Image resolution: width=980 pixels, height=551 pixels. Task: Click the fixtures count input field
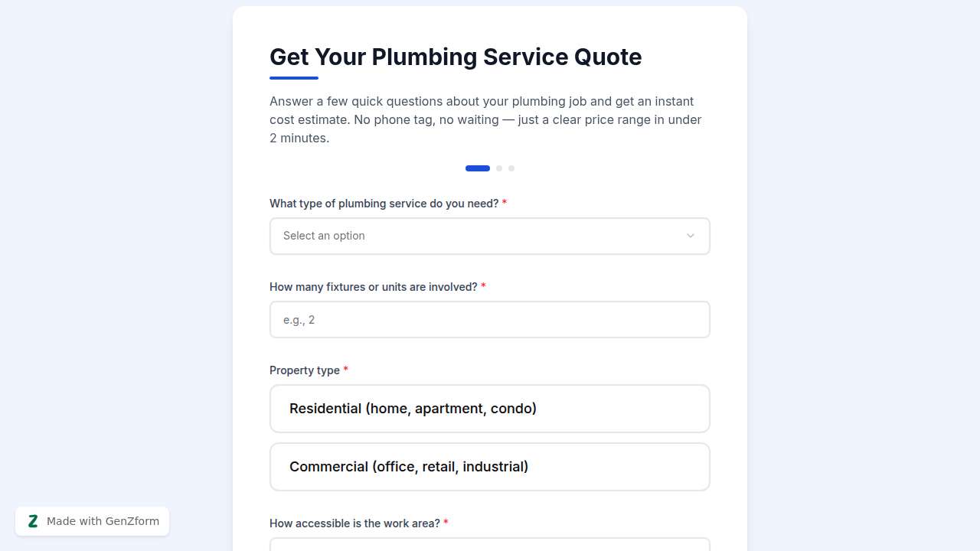[490, 319]
